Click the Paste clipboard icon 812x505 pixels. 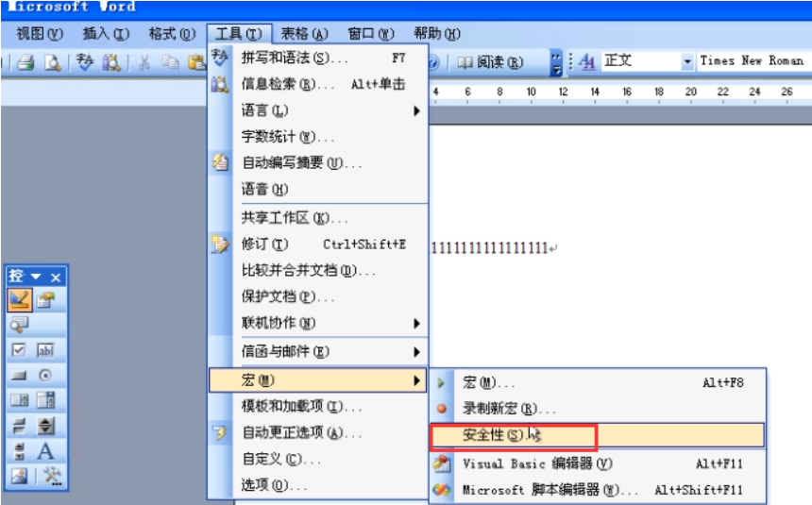point(196,62)
